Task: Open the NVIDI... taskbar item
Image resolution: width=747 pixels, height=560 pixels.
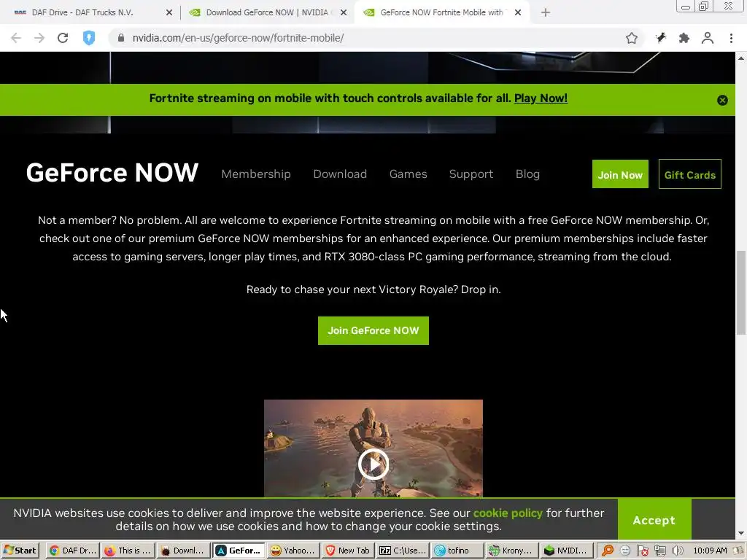Action: 568,551
